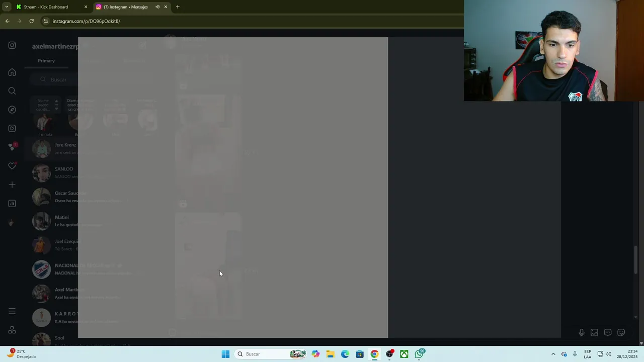Screen dimensions: 644x362
Task: Open a new browser tab
Action: click(178, 7)
